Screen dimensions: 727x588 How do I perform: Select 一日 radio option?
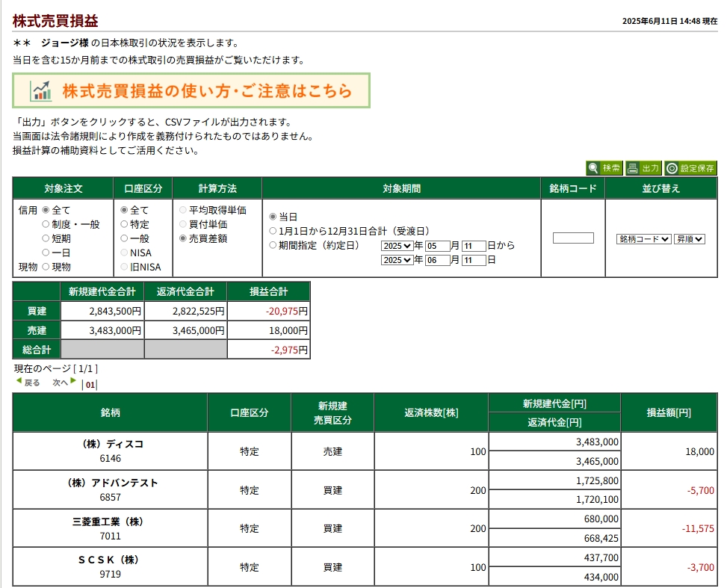click(46, 253)
